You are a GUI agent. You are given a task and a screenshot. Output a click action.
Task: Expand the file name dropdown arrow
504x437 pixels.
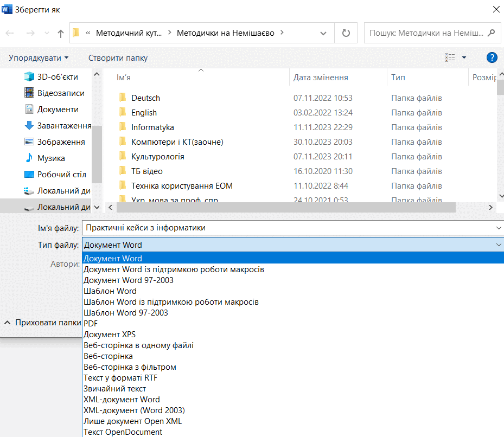(x=499, y=228)
